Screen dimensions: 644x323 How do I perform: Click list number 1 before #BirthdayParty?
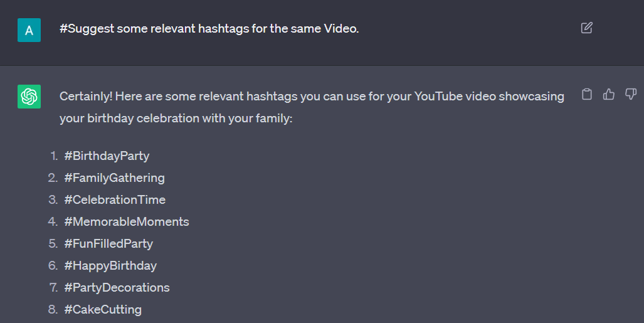tap(54, 156)
